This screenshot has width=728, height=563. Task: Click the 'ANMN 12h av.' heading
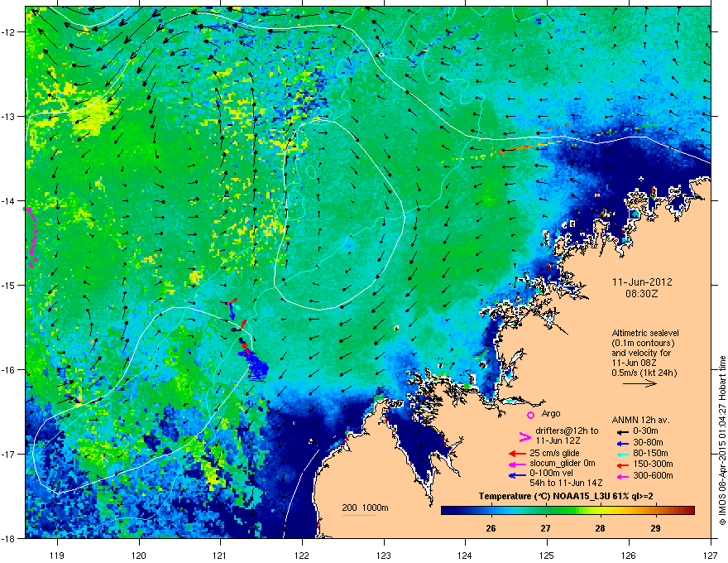coord(640,421)
